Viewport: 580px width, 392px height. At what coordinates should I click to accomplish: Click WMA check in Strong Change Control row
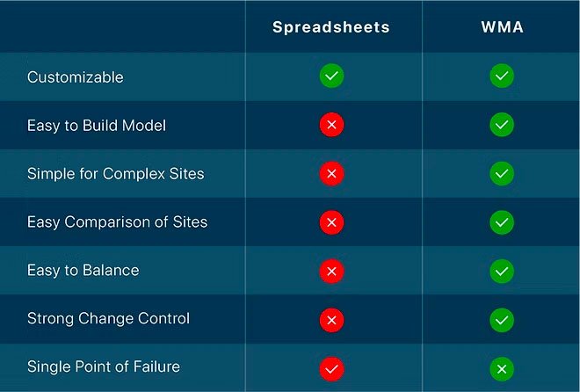tap(502, 319)
